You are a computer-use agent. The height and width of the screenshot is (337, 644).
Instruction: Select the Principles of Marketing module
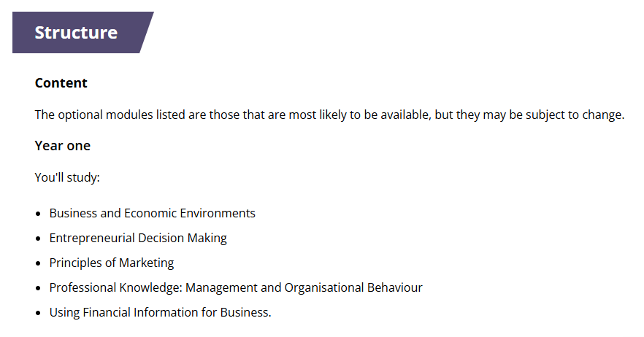(x=112, y=263)
